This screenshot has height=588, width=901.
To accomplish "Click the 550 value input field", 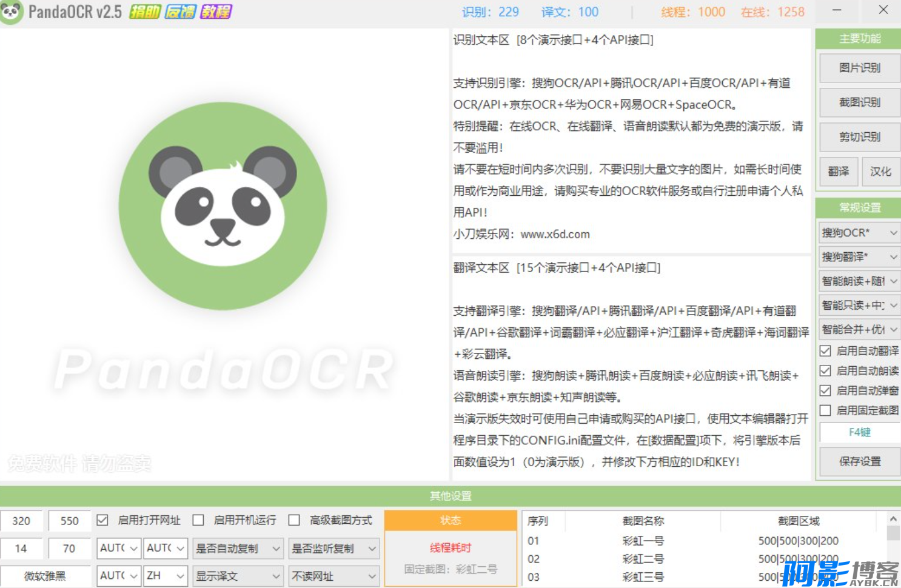I will pyautogui.click(x=69, y=521).
